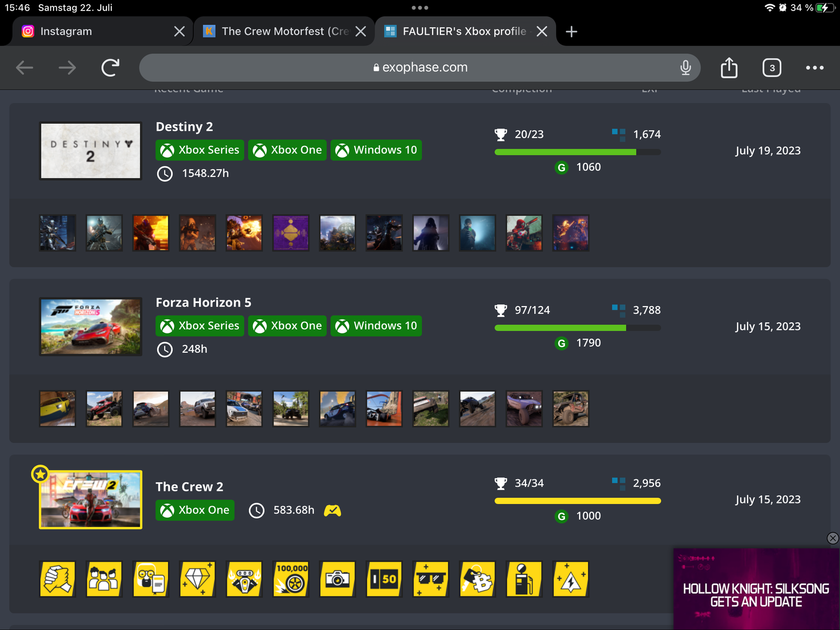
Task: Click the yellow controller icon beside 583.68h
Action: click(x=332, y=510)
